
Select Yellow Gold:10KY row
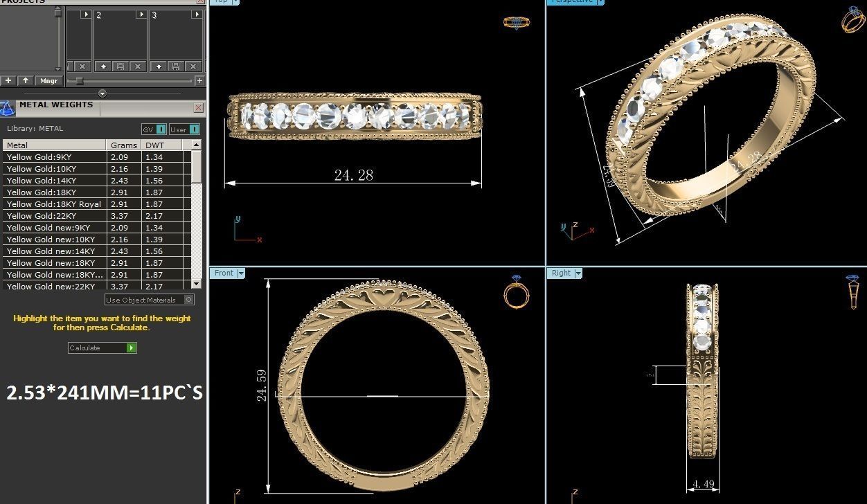pyautogui.click(x=97, y=169)
